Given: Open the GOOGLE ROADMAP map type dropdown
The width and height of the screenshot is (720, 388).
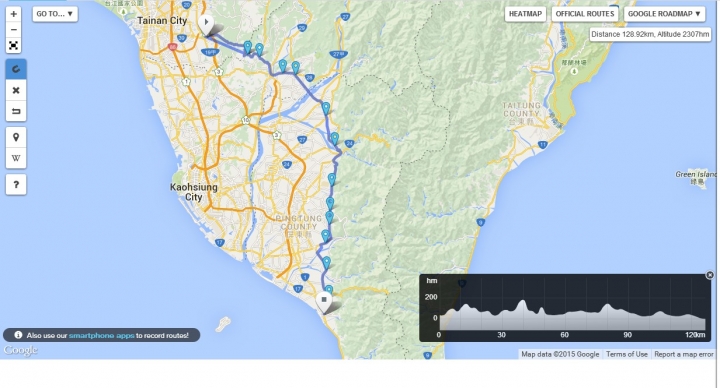Looking at the screenshot, I should [664, 14].
